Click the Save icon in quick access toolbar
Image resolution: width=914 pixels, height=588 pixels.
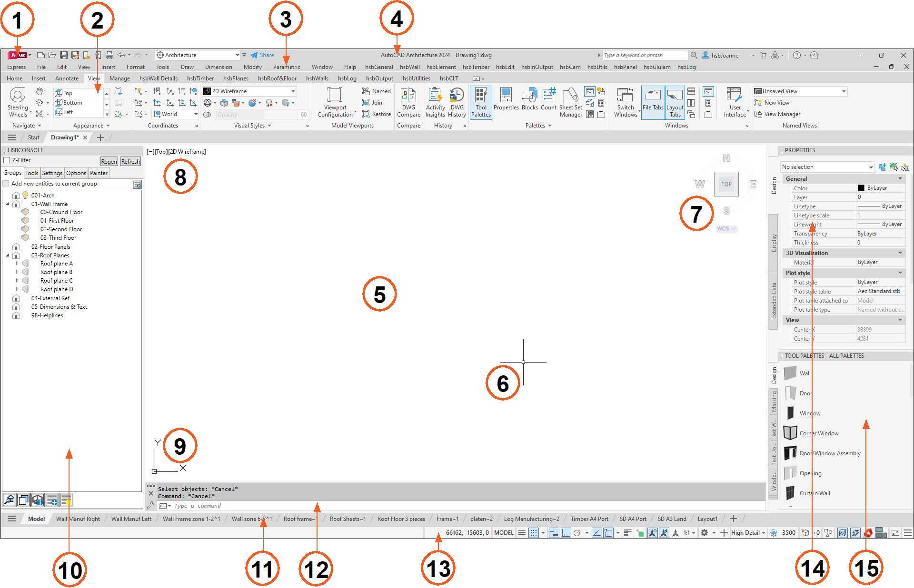tap(63, 55)
